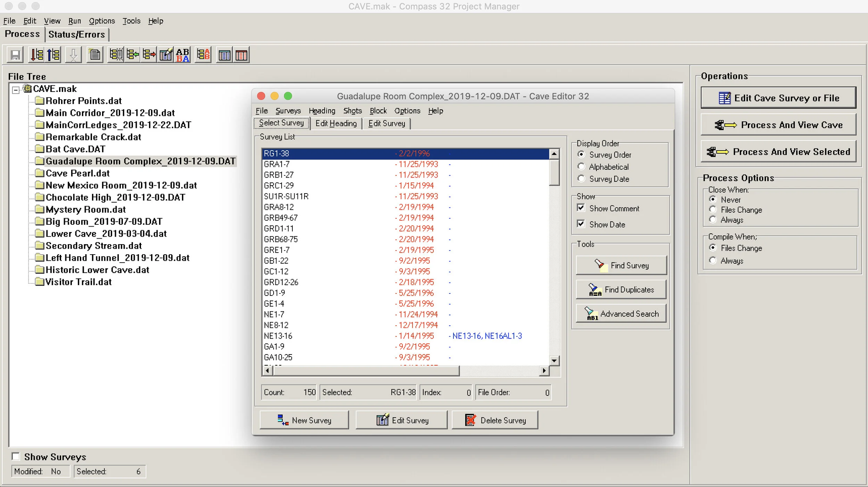868x487 pixels.
Task: Click the tree with red arrow icon
Action: (149, 55)
